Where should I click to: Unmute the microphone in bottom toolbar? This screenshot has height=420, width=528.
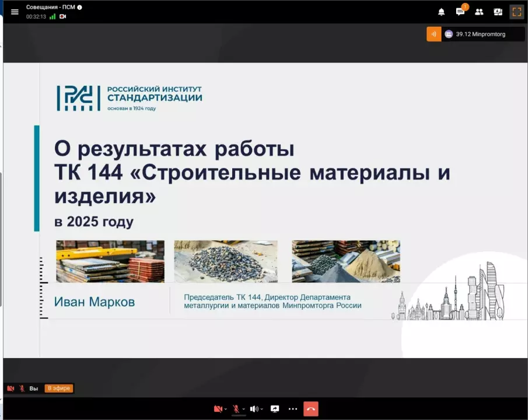[x=236, y=409]
